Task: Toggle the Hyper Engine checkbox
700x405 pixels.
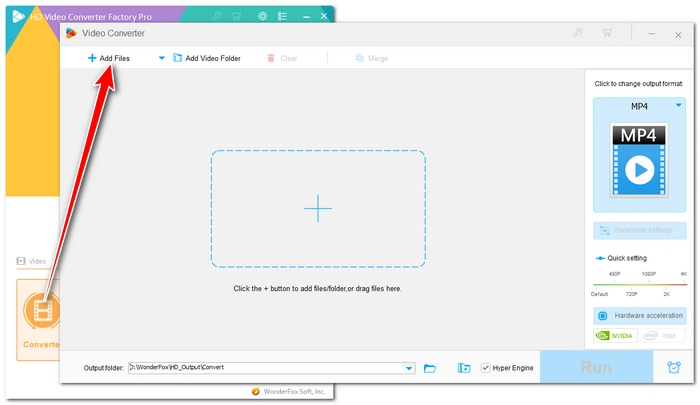Action: [x=485, y=368]
